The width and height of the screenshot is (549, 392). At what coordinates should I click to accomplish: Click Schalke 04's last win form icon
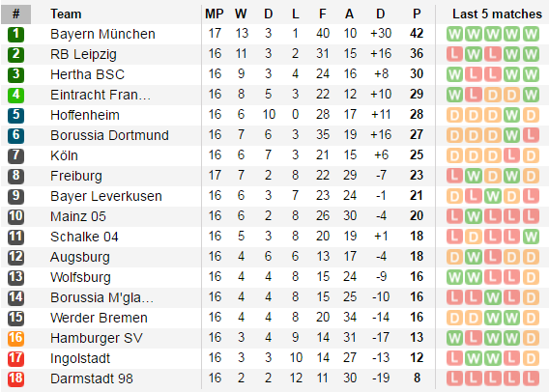coord(531,237)
